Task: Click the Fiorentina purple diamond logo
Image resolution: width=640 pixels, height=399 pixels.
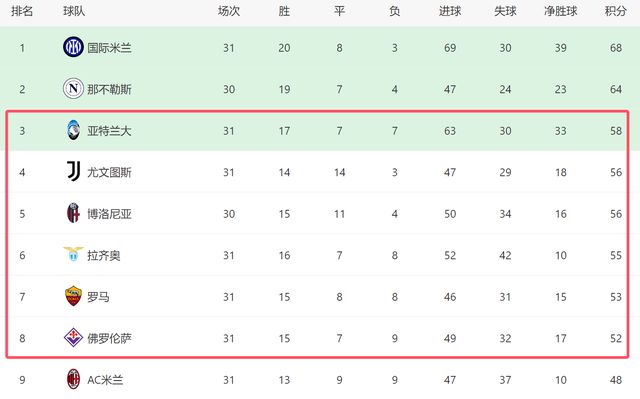Action: tap(73, 338)
